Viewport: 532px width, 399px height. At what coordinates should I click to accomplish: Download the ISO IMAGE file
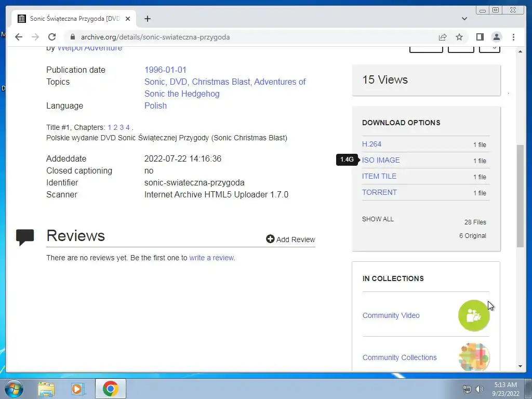(381, 160)
